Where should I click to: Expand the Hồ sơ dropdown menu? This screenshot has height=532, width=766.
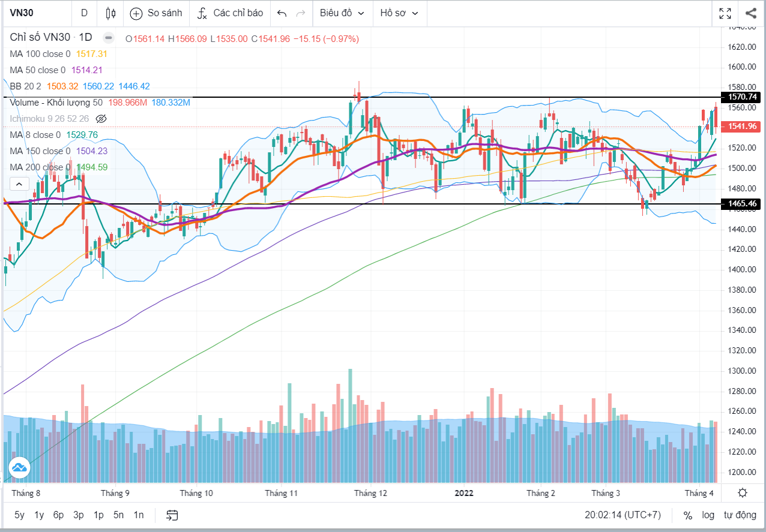click(x=399, y=13)
